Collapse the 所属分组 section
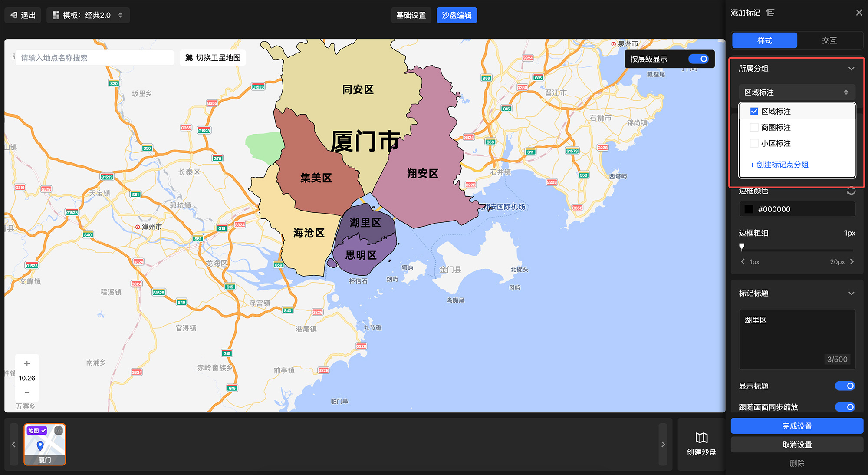868x475 pixels. tap(851, 69)
